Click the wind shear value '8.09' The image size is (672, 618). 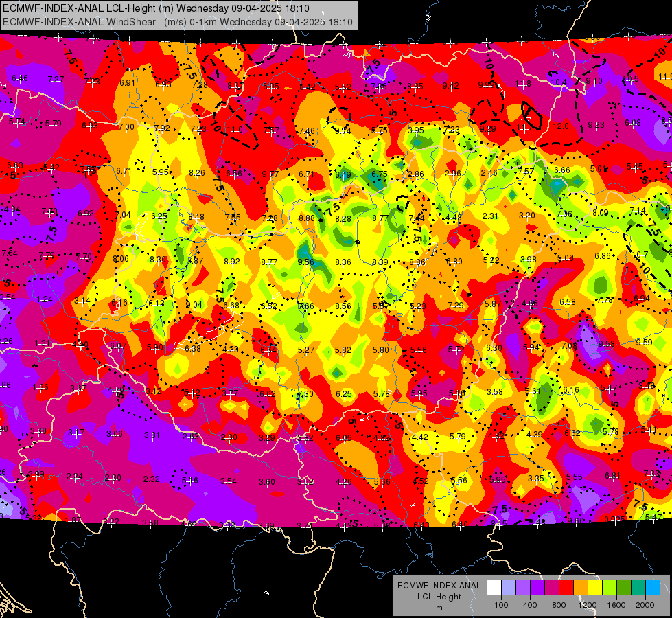pos(601,213)
